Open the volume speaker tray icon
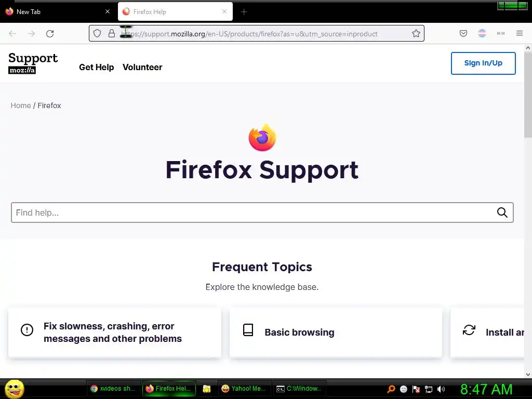This screenshot has width=532, height=399. click(x=441, y=389)
